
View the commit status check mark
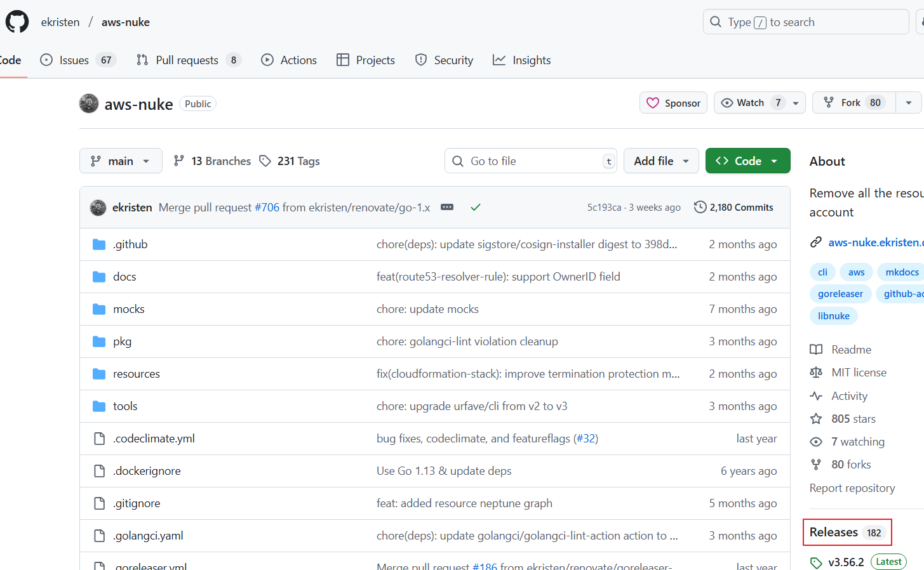pyautogui.click(x=476, y=207)
